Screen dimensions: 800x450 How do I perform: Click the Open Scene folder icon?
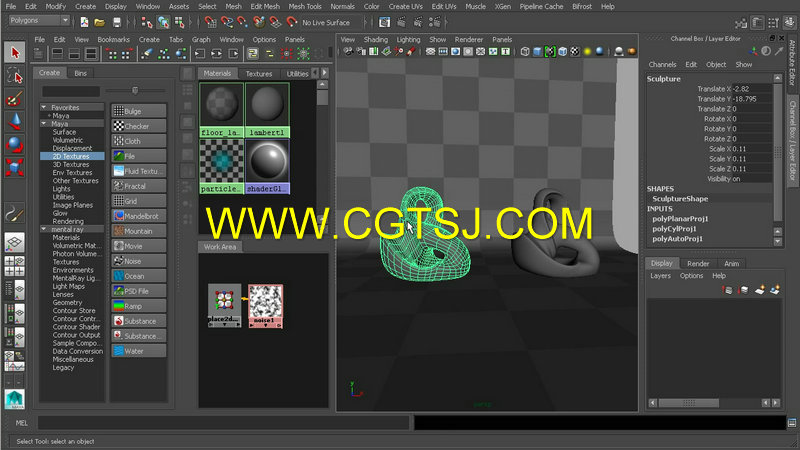[100, 22]
